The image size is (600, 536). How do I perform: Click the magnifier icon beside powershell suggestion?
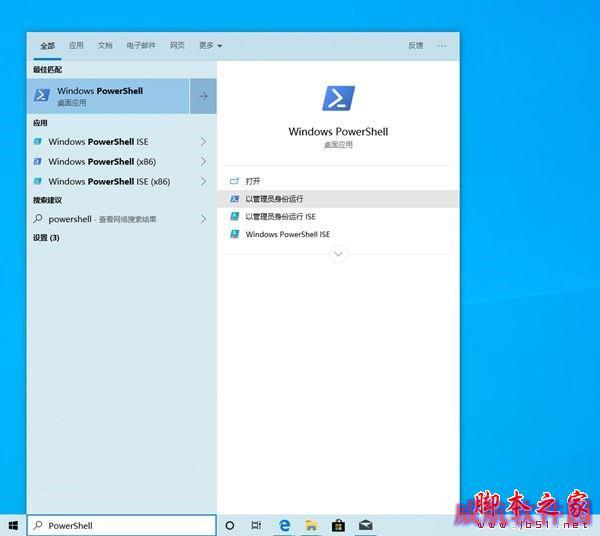(x=38, y=219)
